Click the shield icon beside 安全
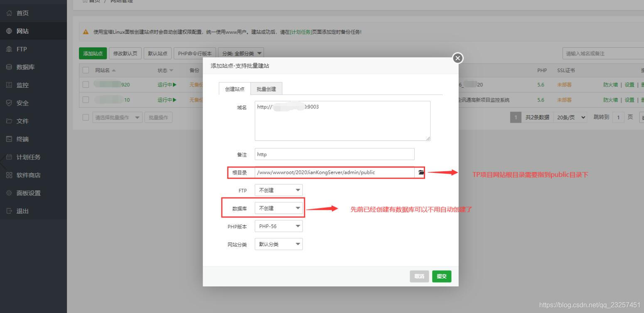644x313 pixels. pyautogui.click(x=10, y=103)
